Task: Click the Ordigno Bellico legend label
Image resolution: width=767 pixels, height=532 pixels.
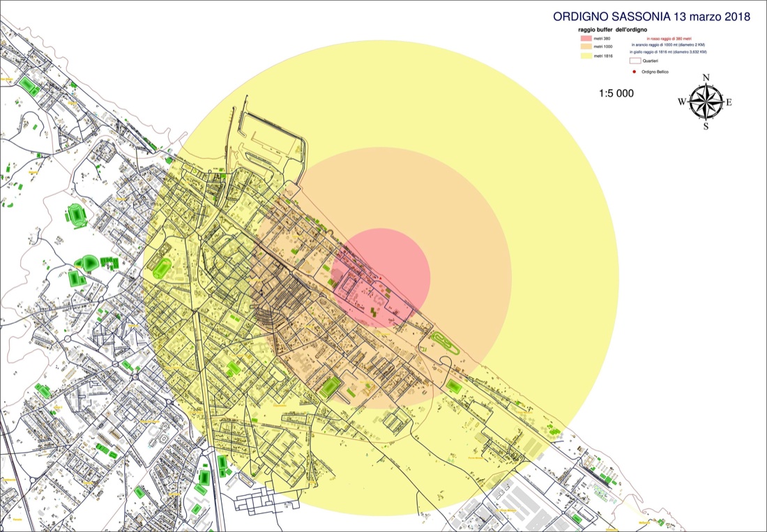Action: (655, 72)
